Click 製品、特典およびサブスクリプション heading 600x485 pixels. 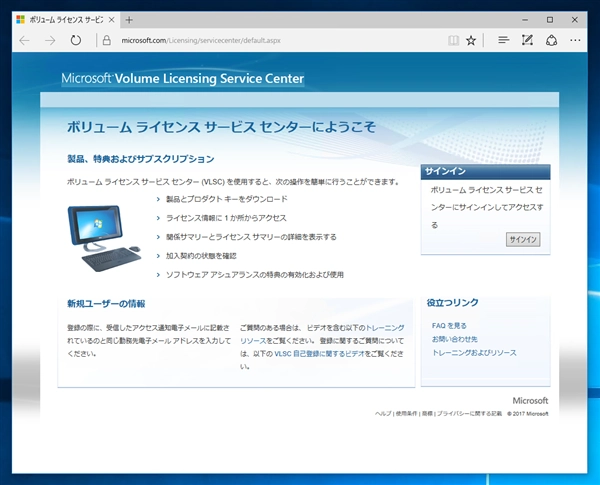tap(140, 159)
